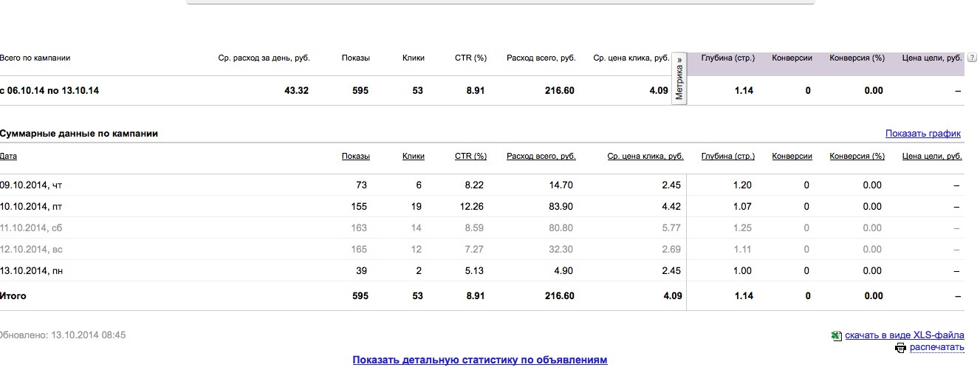Click impressions value 155 for 10.10.2014
980x373 pixels.
[x=358, y=207]
